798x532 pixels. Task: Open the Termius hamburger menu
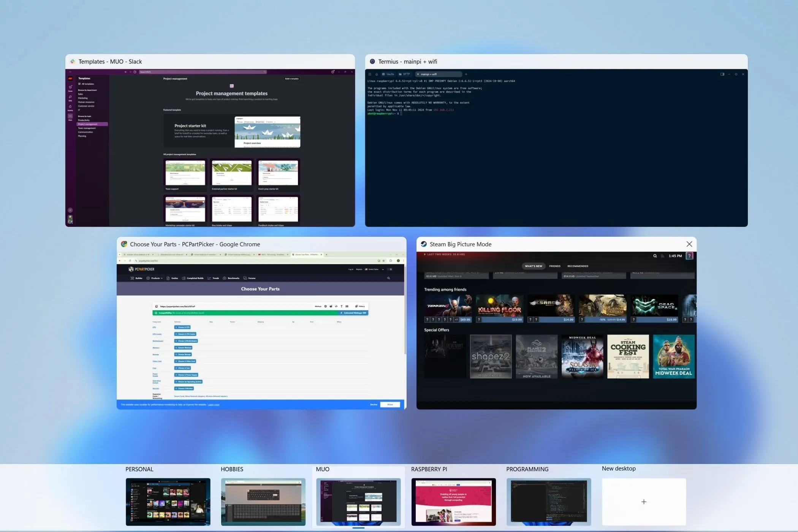[x=370, y=74]
